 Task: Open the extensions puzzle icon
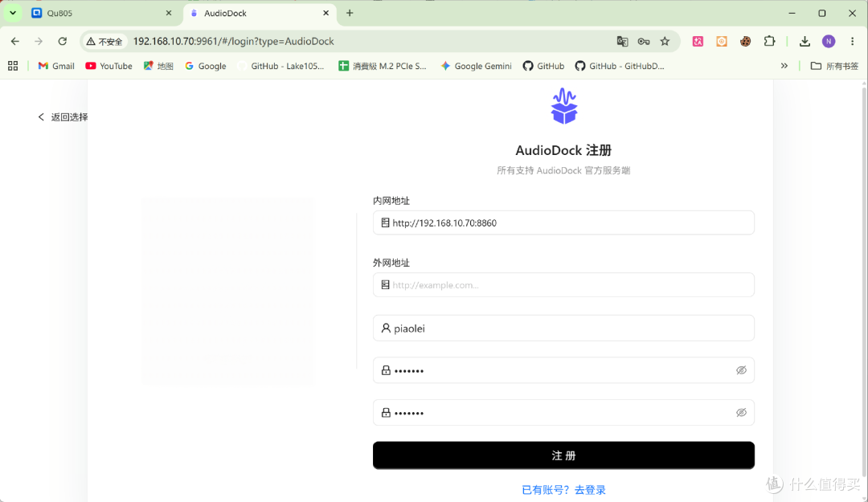point(769,41)
